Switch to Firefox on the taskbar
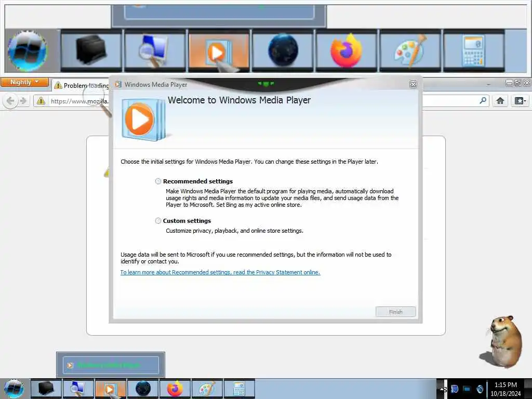 (175, 389)
